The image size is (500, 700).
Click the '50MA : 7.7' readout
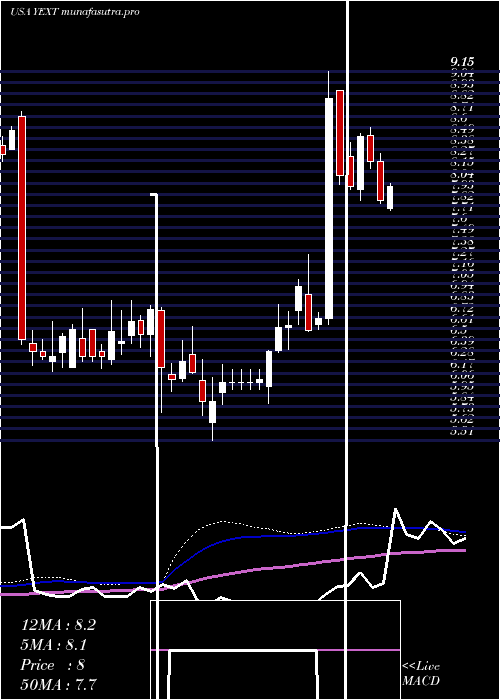coord(58,684)
